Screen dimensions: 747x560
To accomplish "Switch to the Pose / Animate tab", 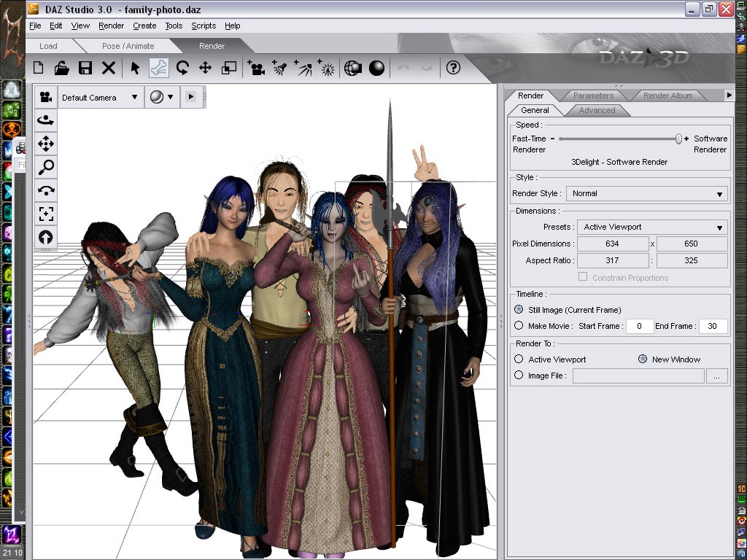I will [x=128, y=46].
